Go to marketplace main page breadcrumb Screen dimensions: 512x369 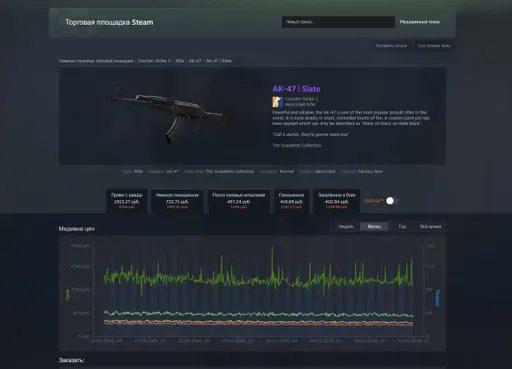point(96,61)
